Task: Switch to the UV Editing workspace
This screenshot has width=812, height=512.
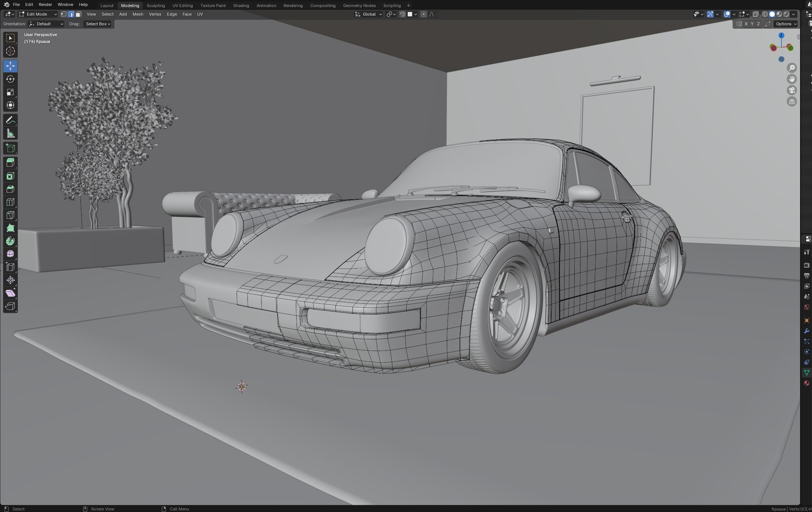Action: (x=183, y=6)
